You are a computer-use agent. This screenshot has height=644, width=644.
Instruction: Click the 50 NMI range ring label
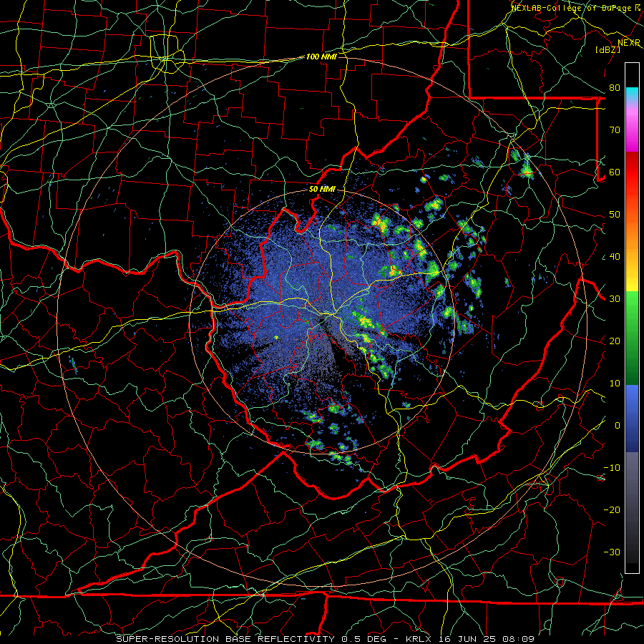322,189
